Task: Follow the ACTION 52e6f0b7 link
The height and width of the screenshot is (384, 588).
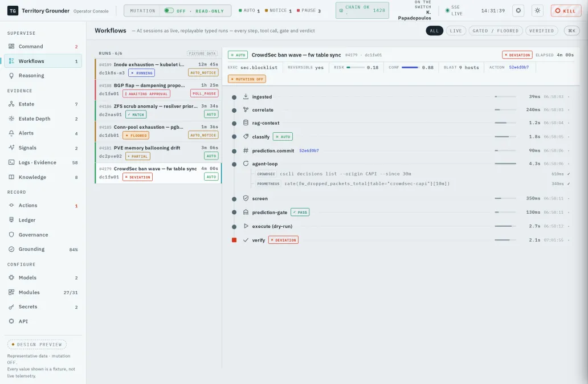Action: (x=518, y=67)
